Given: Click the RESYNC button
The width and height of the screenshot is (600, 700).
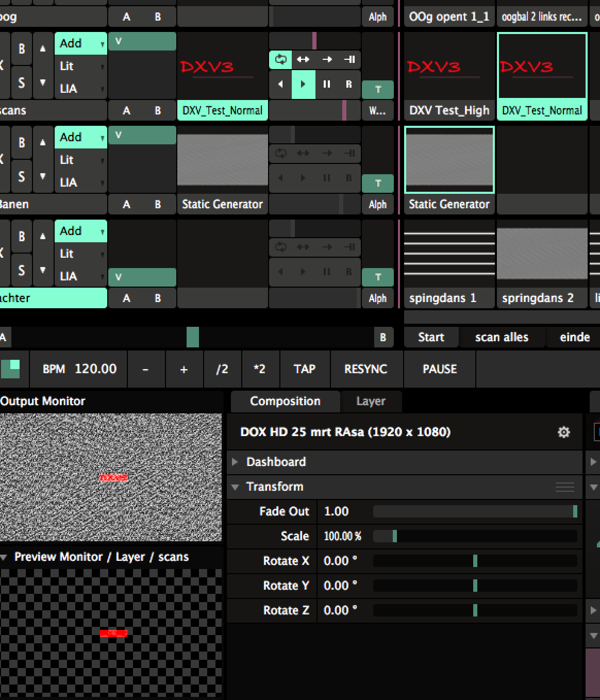Looking at the screenshot, I should click(365, 369).
